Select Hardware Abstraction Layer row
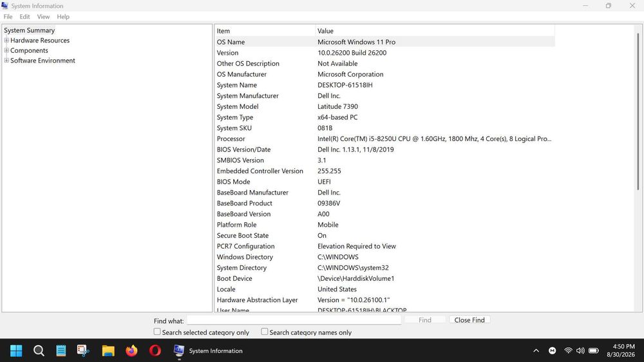The height and width of the screenshot is (362, 644). click(x=385, y=300)
